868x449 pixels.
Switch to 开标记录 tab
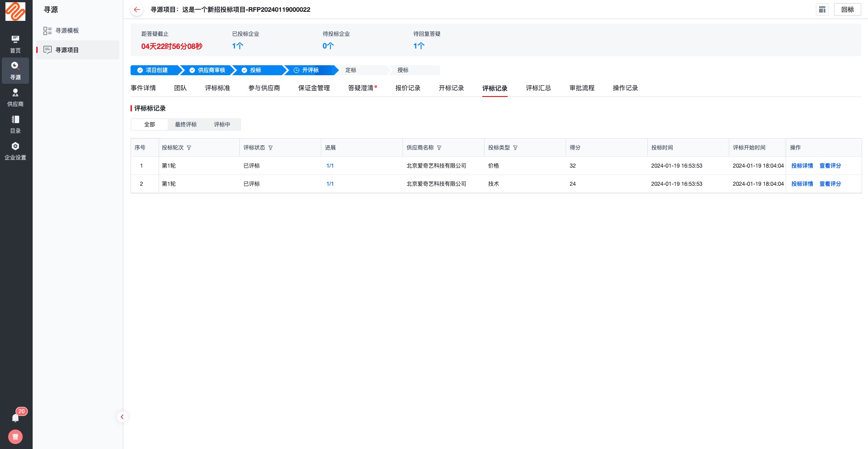pos(451,88)
